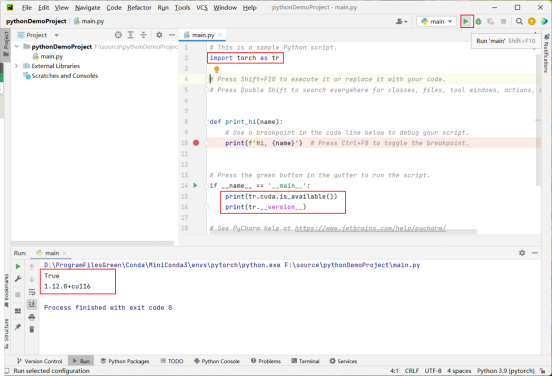Image resolution: width=552 pixels, height=377 pixels.
Task: Run with coverage icon in toolbar
Action: click(490, 21)
